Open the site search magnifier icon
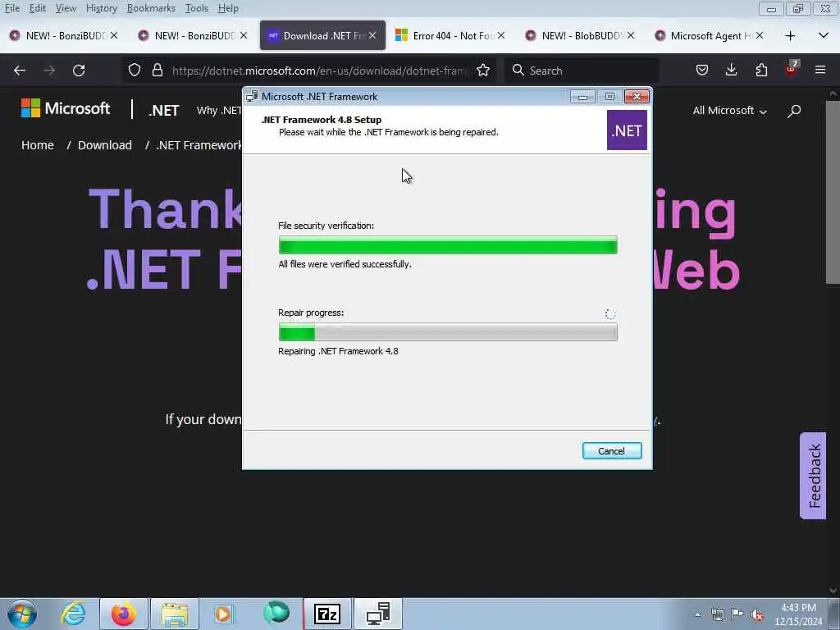The image size is (840, 630). [x=794, y=111]
